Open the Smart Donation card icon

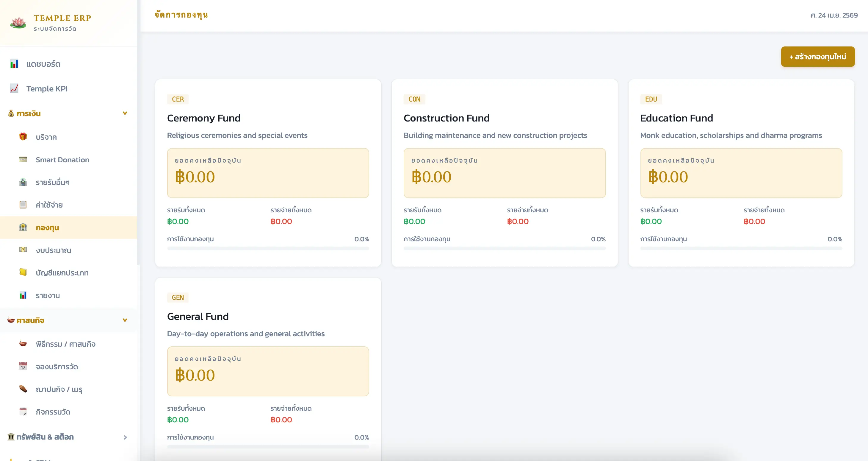point(23,160)
